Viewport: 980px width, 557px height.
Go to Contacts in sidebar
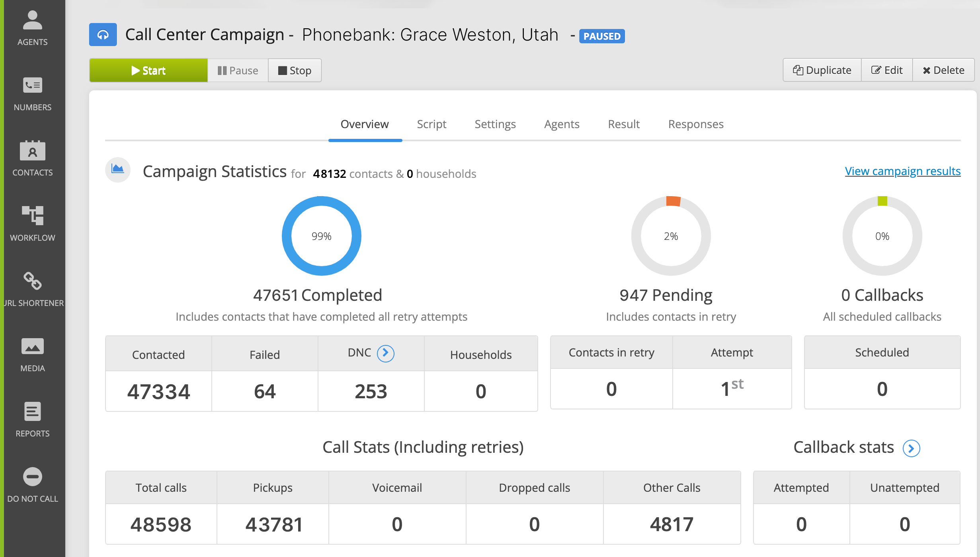(32, 158)
